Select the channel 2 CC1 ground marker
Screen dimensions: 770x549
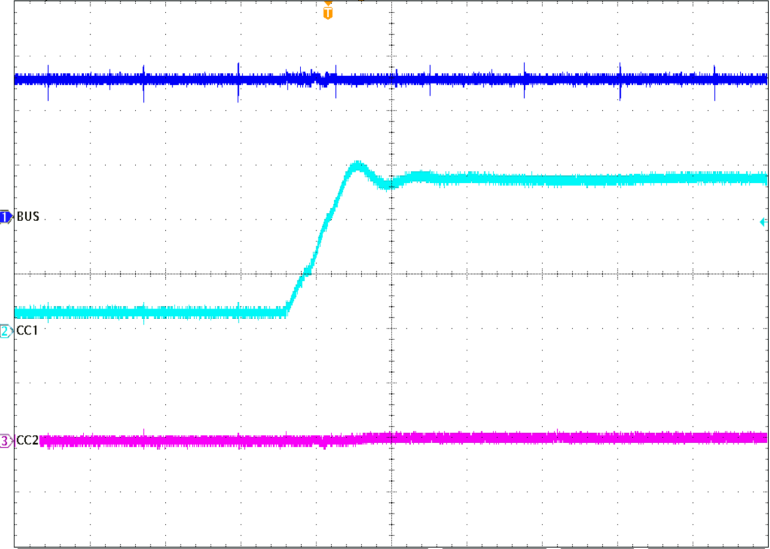coord(6,331)
